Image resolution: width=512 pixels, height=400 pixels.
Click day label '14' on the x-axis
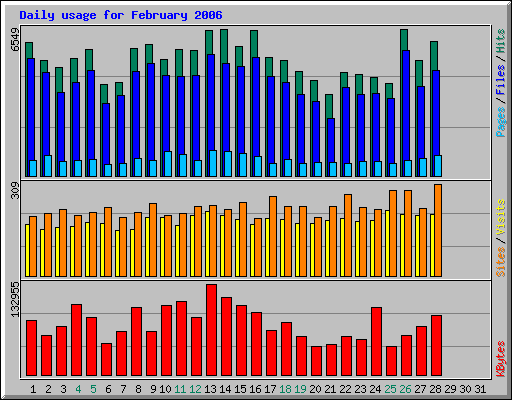click(x=225, y=389)
